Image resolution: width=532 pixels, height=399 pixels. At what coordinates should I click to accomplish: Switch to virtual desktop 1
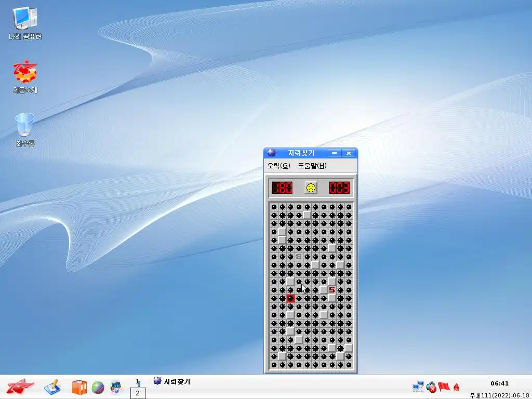click(x=138, y=382)
